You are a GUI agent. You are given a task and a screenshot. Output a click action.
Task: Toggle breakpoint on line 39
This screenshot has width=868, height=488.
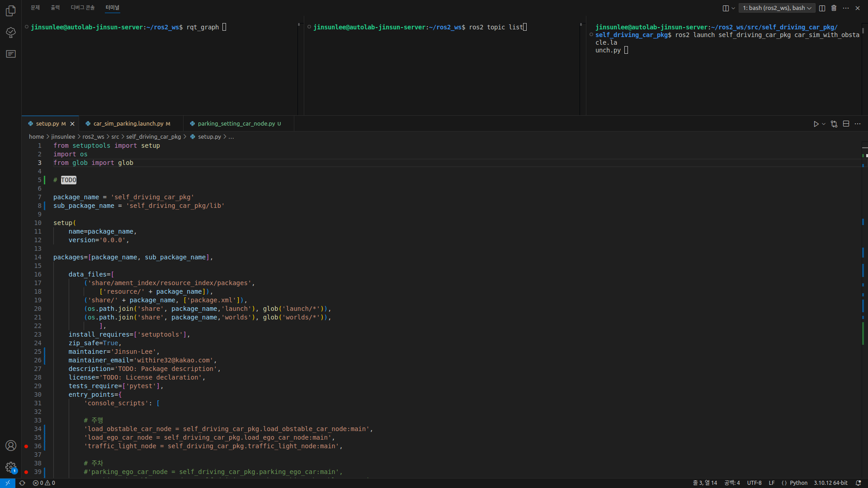(x=26, y=472)
